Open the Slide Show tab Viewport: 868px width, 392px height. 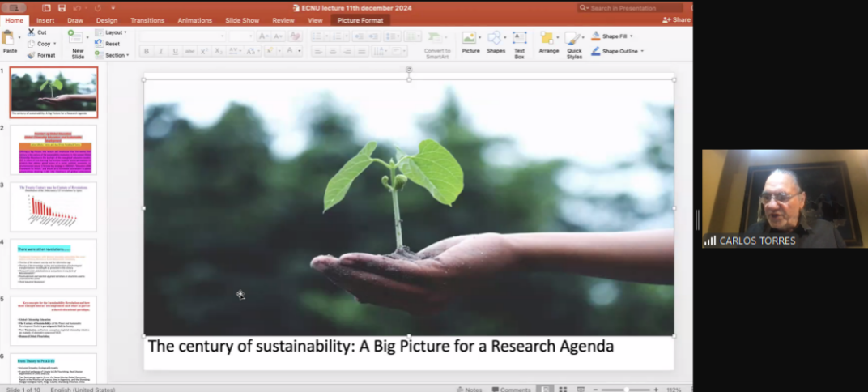[x=242, y=20]
